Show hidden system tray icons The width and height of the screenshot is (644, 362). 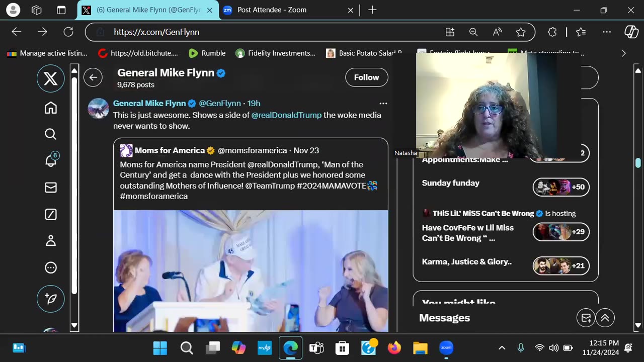pos(502,348)
